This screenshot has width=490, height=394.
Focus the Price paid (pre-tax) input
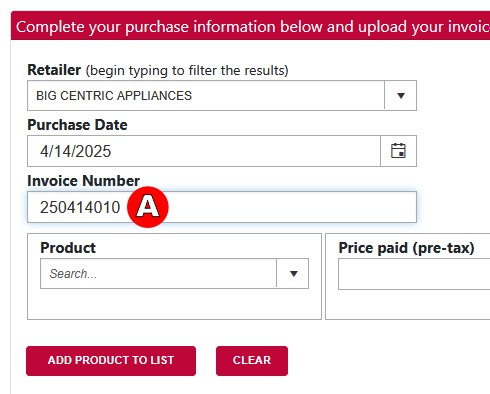click(414, 274)
